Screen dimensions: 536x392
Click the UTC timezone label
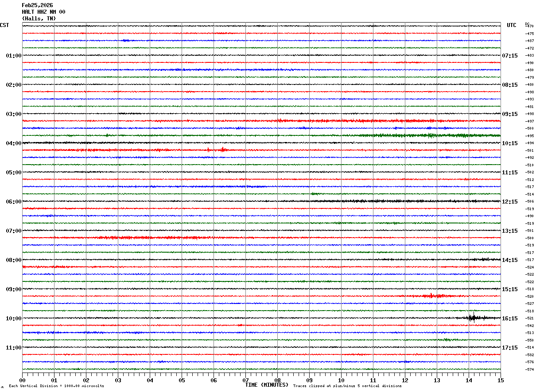[x=512, y=25]
